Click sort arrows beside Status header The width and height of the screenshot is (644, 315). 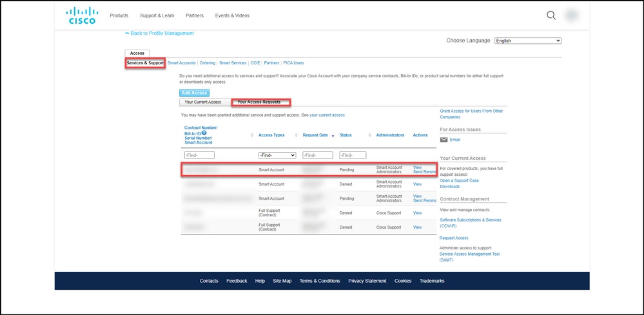369,135
